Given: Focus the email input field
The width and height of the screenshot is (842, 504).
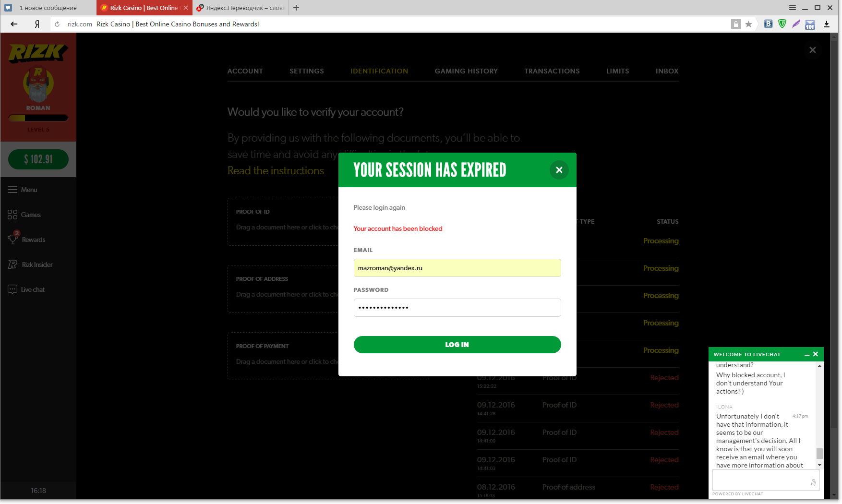Looking at the screenshot, I should pos(457,268).
